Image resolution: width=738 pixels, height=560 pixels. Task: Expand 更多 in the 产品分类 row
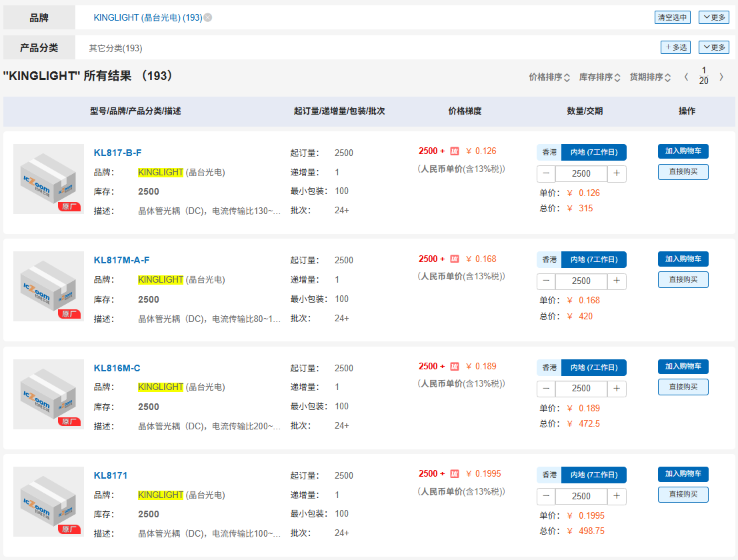(713, 47)
